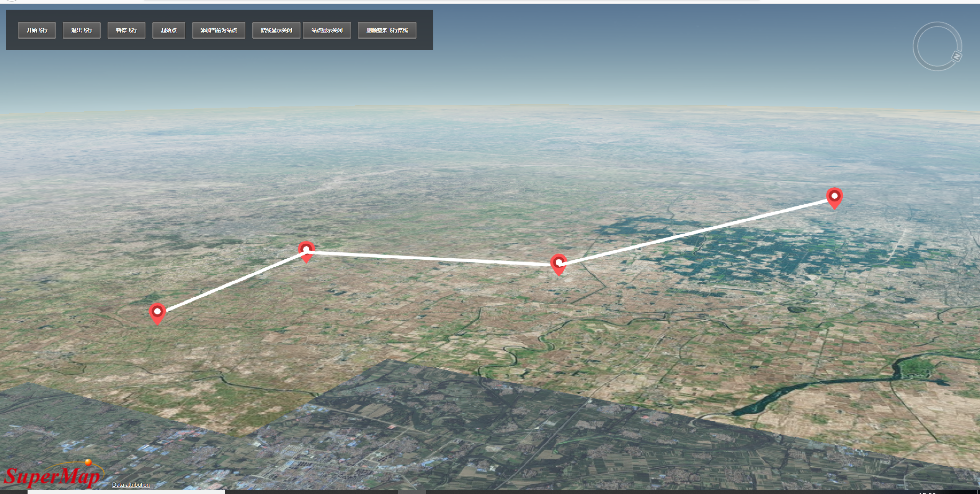Delete the whole route via 删除整条飞行路线
The image size is (980, 494).
coord(387,30)
